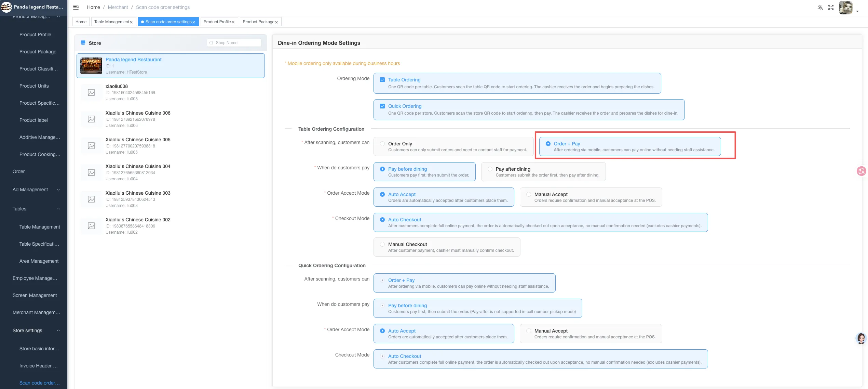Collapse the Store settings section

[36, 330]
